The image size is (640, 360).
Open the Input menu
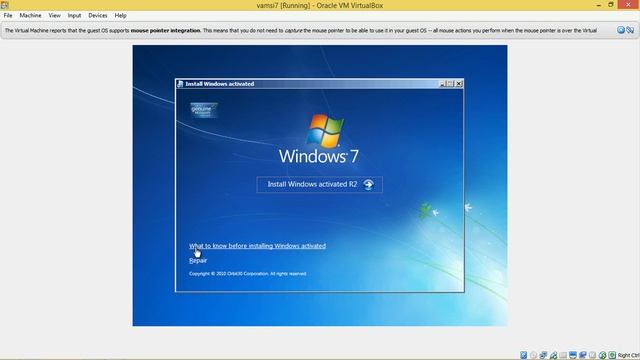point(74,16)
